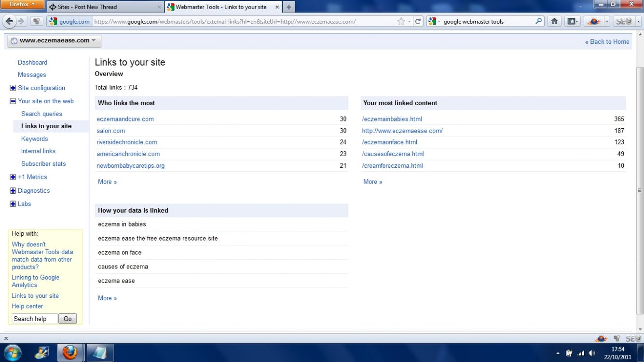
Task: Click the Back to Home link
Action: click(607, 42)
